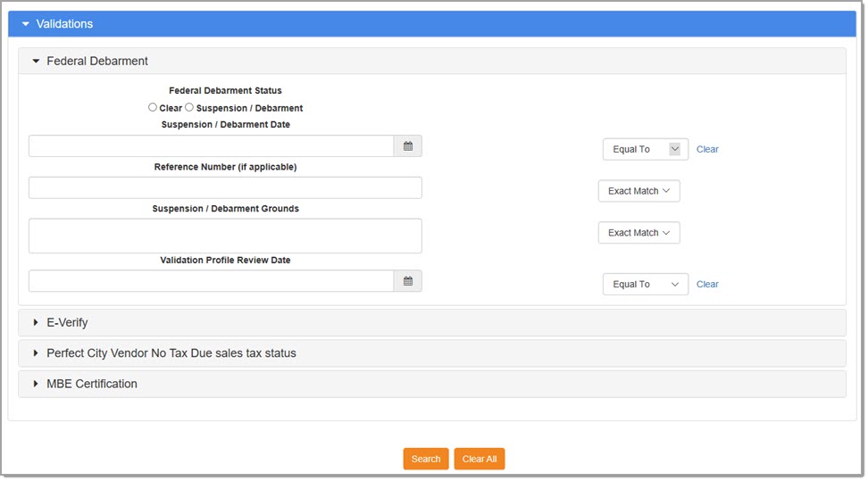Click the Reference Number (if applicable) label
Screen dimensions: 868x481
(225, 167)
